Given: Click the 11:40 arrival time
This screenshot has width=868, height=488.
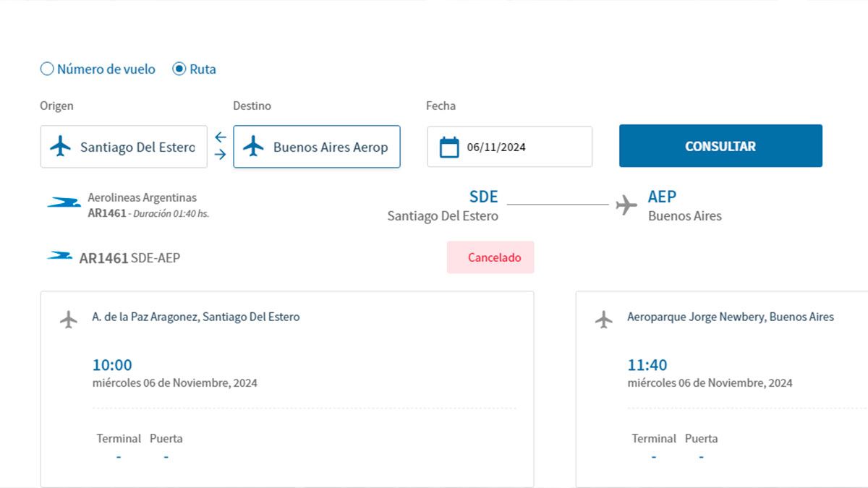Looking at the screenshot, I should [647, 365].
